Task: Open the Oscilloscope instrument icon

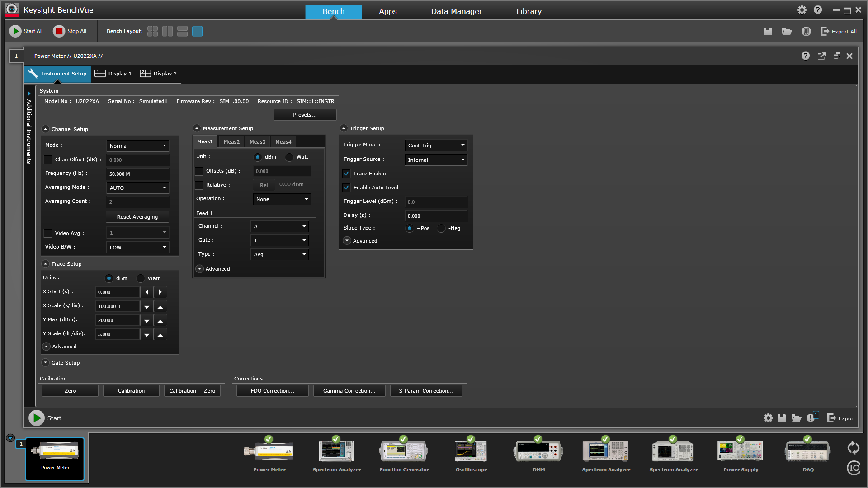Action: click(x=471, y=451)
